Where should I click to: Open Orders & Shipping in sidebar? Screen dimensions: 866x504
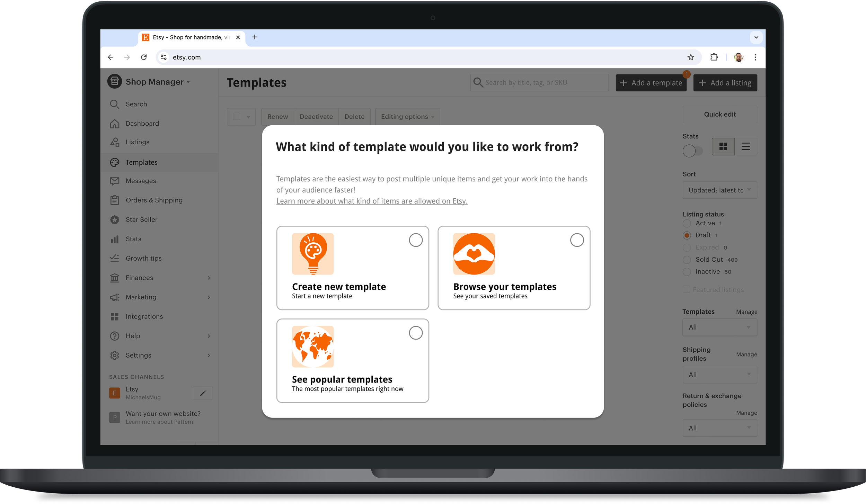click(x=154, y=200)
